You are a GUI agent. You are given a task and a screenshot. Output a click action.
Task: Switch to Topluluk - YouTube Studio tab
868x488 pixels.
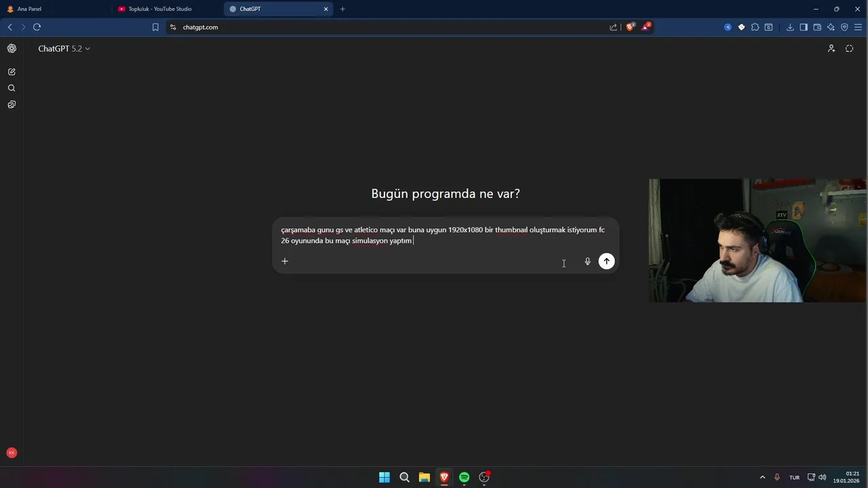coord(167,9)
